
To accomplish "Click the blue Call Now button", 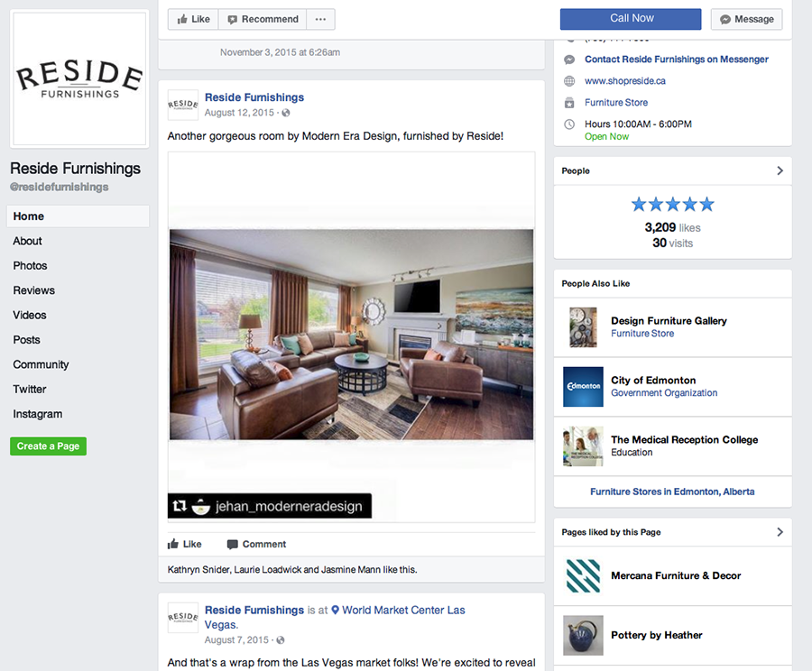I will pyautogui.click(x=631, y=19).
